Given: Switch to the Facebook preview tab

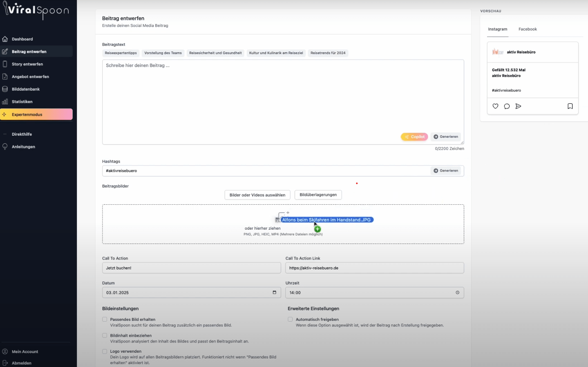Looking at the screenshot, I should [x=528, y=29].
